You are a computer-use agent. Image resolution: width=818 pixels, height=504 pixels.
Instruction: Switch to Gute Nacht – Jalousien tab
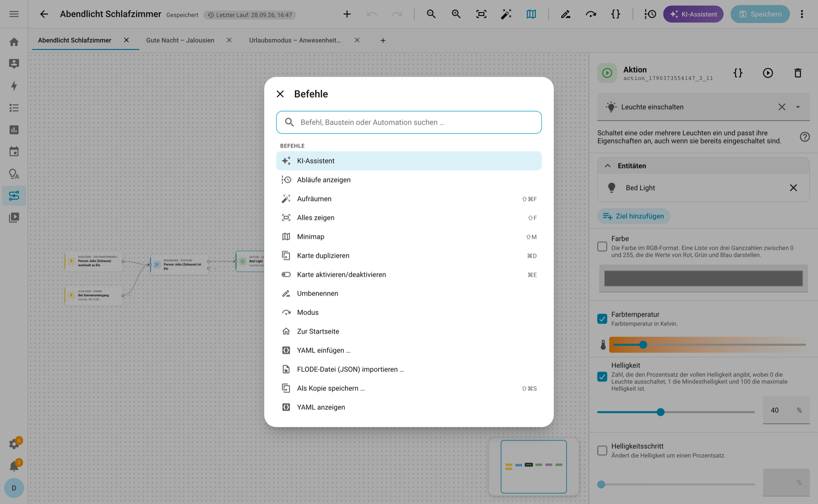(180, 40)
